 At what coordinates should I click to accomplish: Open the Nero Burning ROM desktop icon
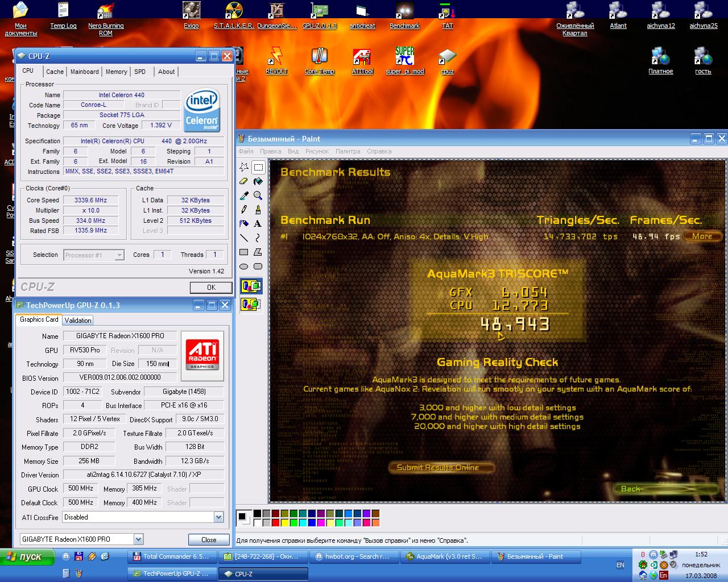(106, 19)
